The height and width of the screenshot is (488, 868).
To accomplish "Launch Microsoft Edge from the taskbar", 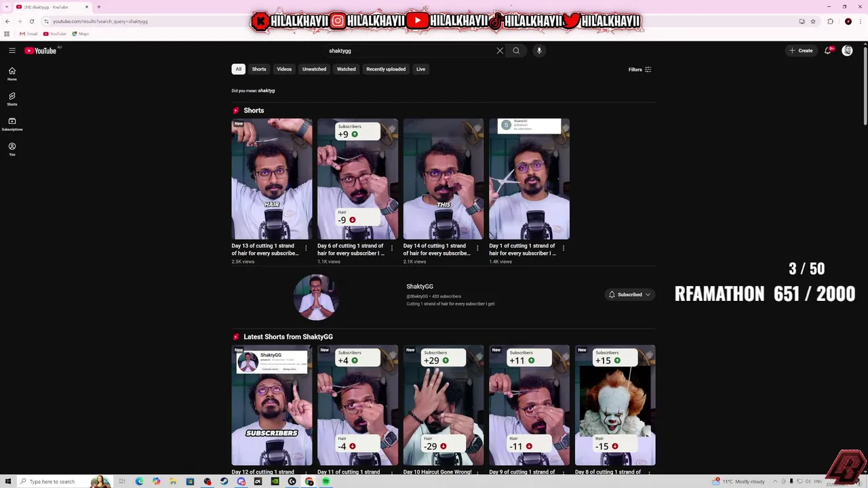I will 139,481.
